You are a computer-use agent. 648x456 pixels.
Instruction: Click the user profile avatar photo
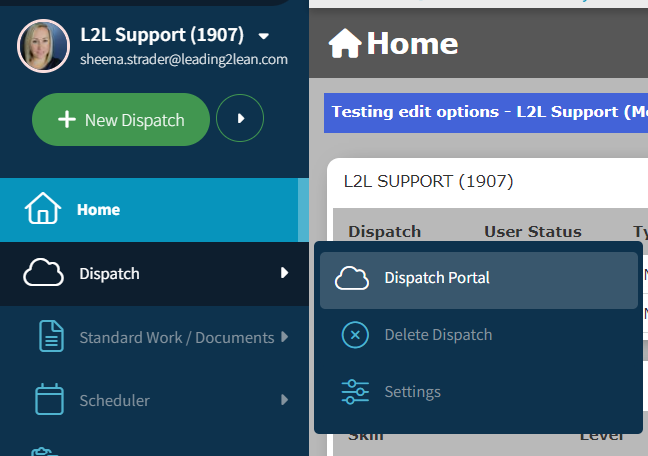43,46
